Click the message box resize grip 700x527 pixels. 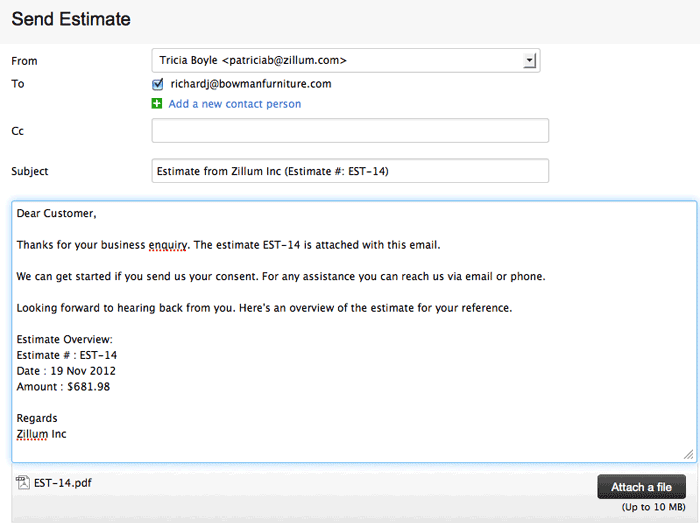click(688, 454)
